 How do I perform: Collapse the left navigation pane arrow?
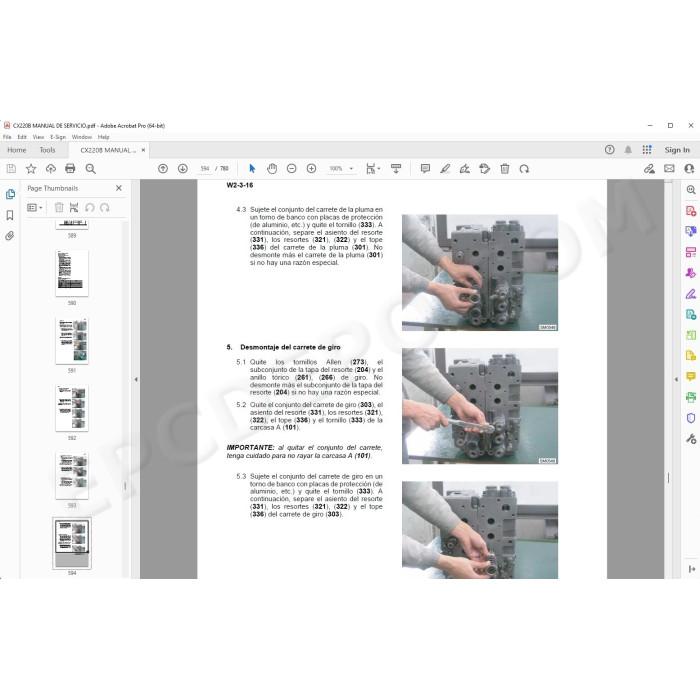[136, 379]
